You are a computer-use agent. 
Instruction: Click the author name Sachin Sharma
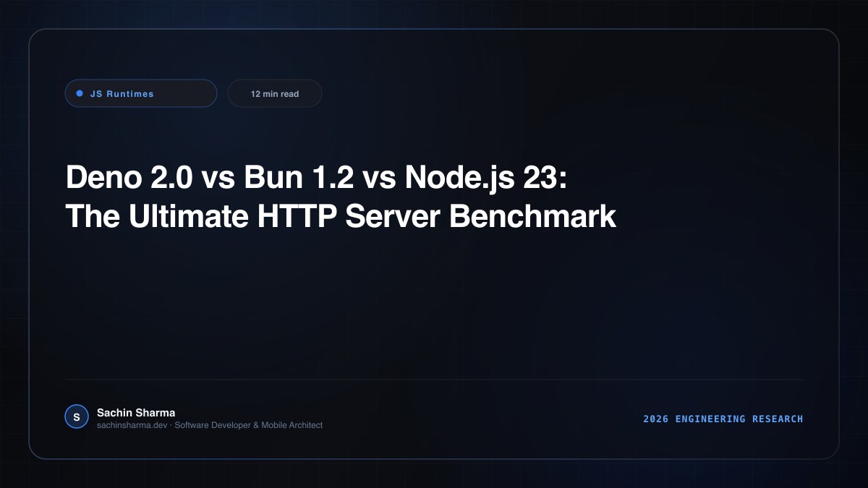point(136,412)
